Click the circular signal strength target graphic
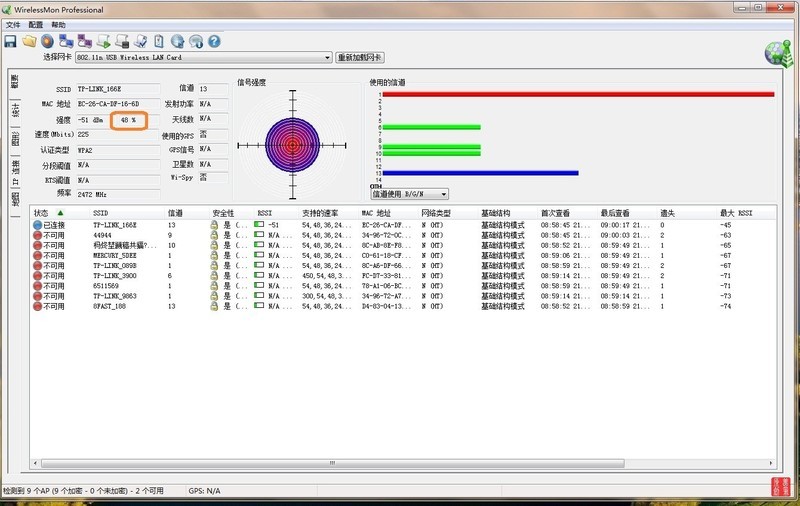Viewport: 800px width, 506px height. (292, 145)
